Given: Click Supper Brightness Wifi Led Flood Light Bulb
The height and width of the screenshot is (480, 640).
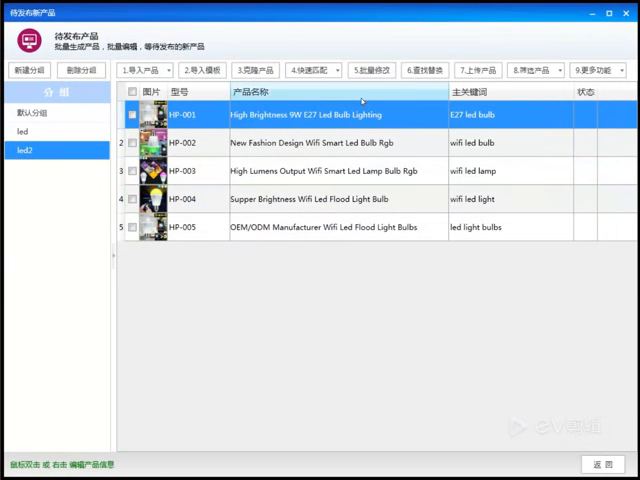Looking at the screenshot, I should click(x=309, y=199).
